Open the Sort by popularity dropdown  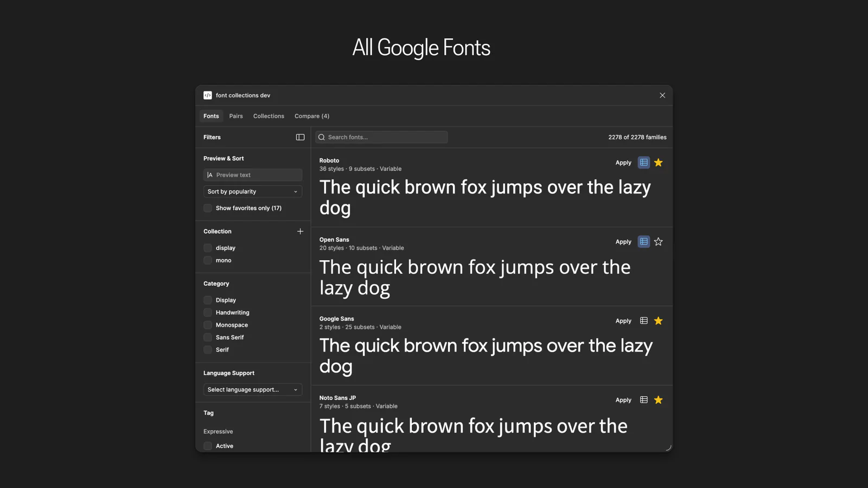point(253,191)
